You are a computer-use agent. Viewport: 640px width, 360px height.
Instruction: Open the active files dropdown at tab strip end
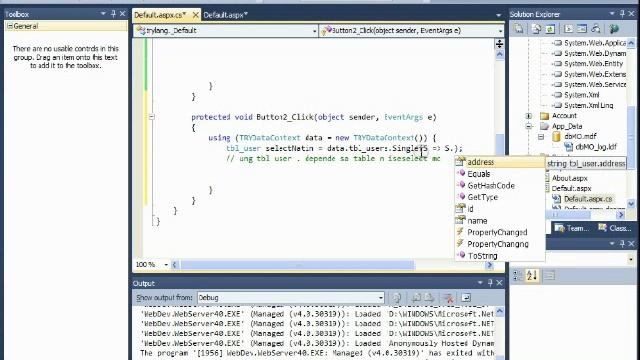click(x=498, y=15)
